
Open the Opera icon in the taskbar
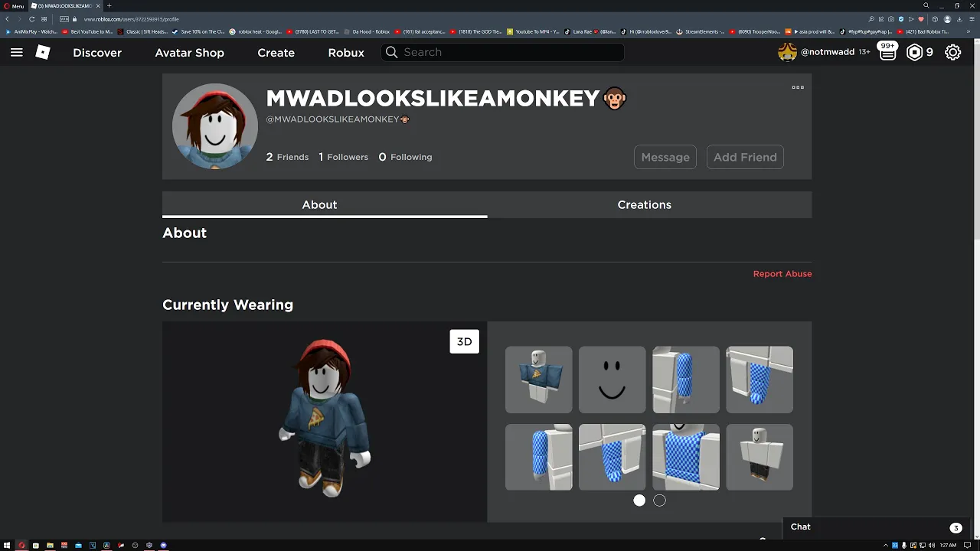pyautogui.click(x=21, y=545)
